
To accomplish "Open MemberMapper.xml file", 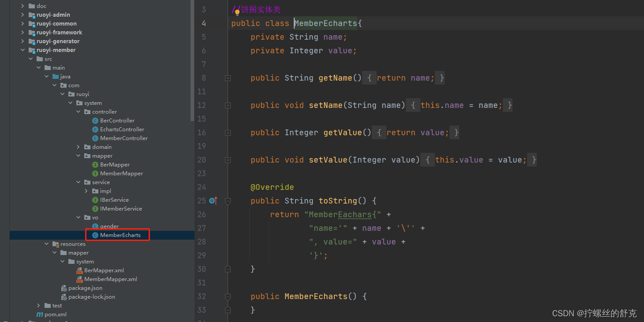I will 111,279.
